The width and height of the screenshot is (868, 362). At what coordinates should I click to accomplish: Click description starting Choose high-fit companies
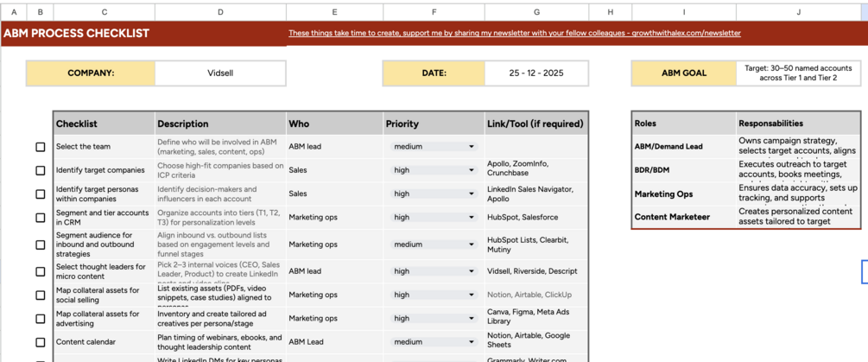220,170
